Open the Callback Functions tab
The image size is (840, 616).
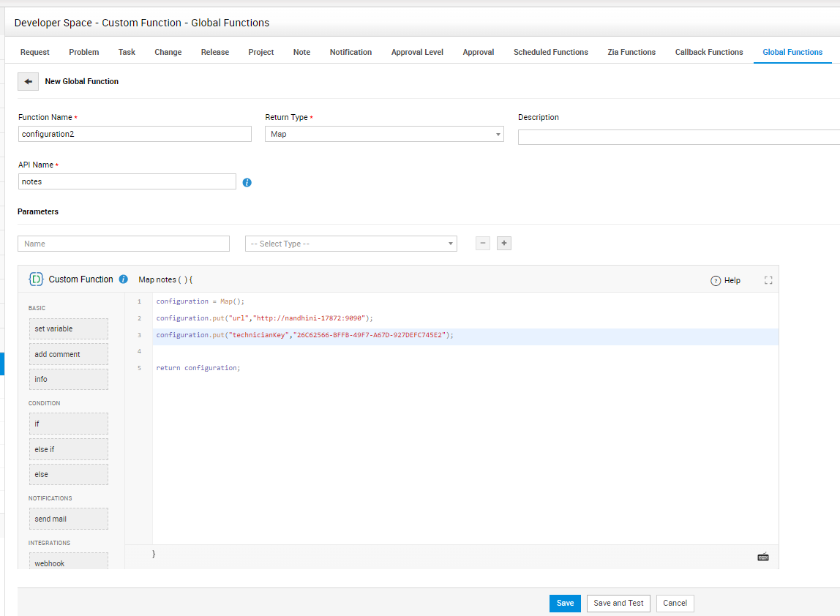click(708, 52)
